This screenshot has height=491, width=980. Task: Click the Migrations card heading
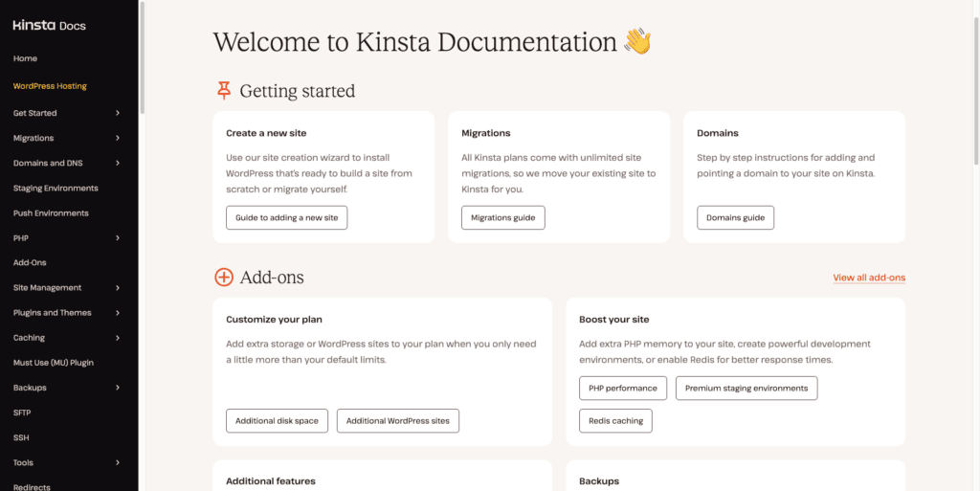pos(485,133)
